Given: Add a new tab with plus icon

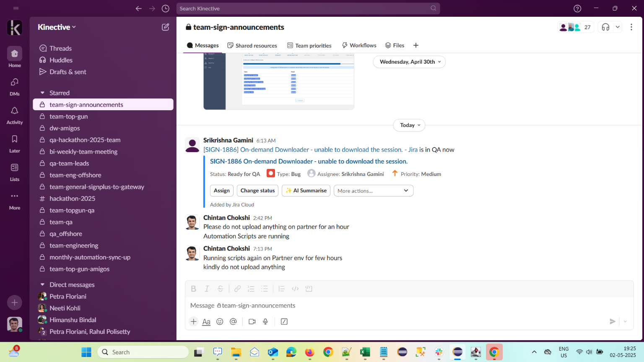Looking at the screenshot, I should pos(416,46).
